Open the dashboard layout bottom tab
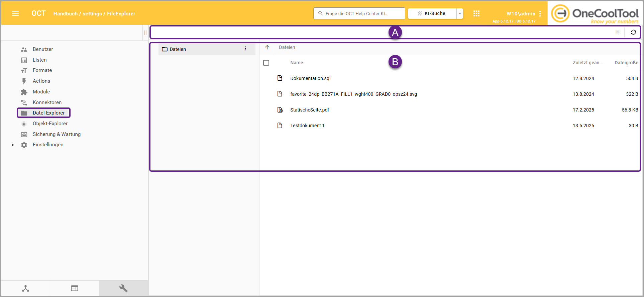Viewport: 644px width, 297px height. point(75,288)
